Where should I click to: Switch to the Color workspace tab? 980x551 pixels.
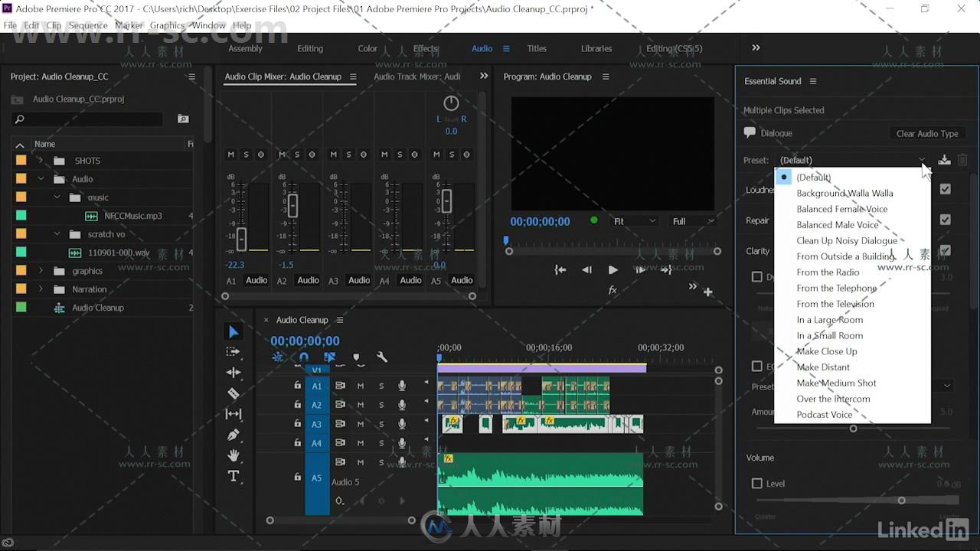[367, 48]
